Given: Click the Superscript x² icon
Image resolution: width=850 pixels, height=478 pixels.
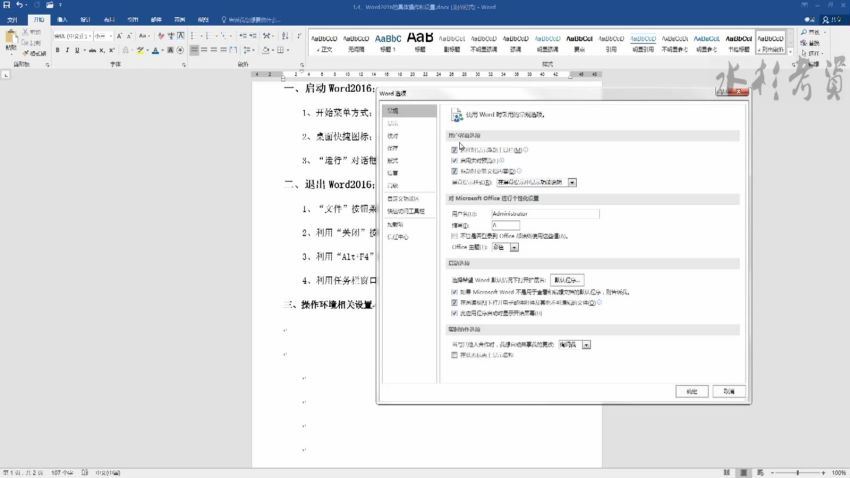Looking at the screenshot, I should click(x=112, y=50).
